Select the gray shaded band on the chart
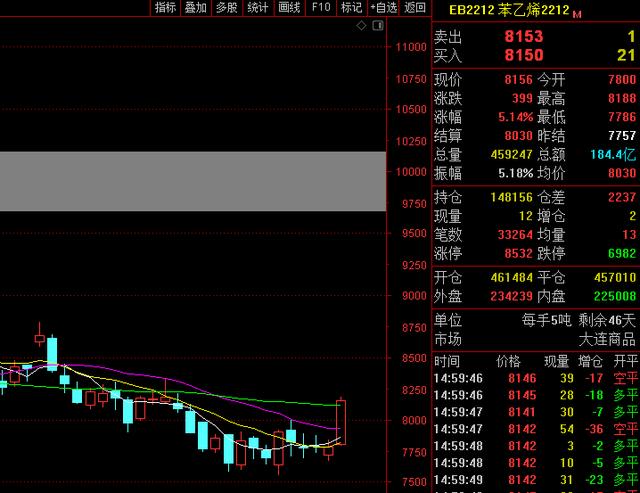This screenshot has height=493, width=640. (192, 181)
